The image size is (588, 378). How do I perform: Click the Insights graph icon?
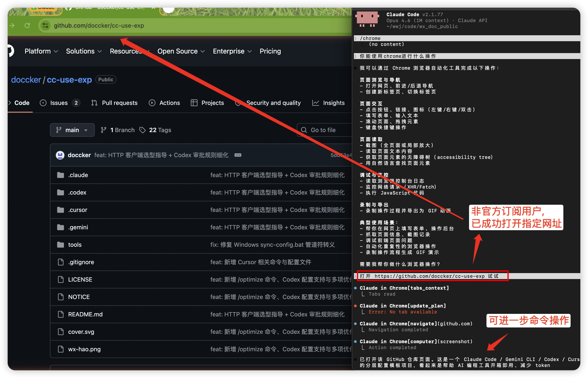(315, 103)
